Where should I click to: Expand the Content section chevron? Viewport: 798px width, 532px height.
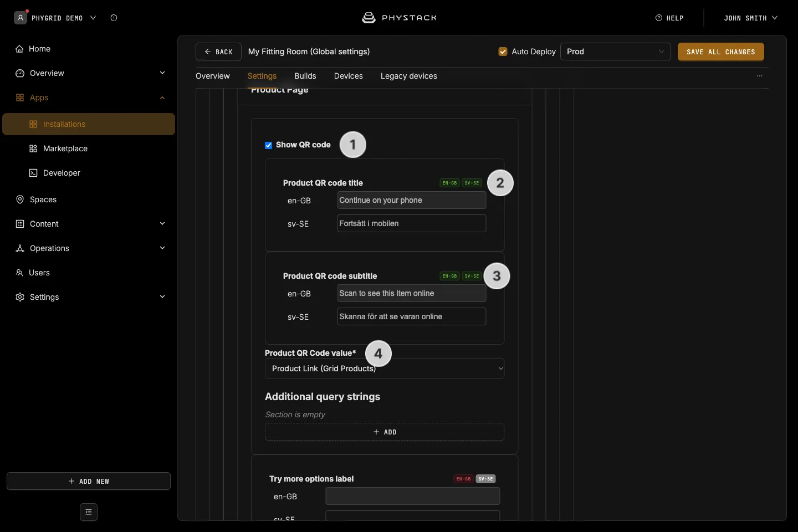[162, 224]
